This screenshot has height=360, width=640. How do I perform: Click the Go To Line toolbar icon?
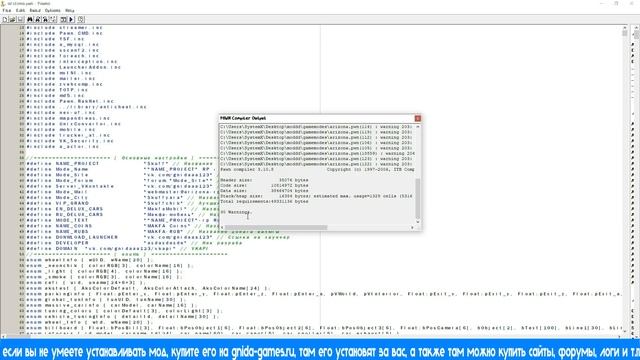(53, 19)
